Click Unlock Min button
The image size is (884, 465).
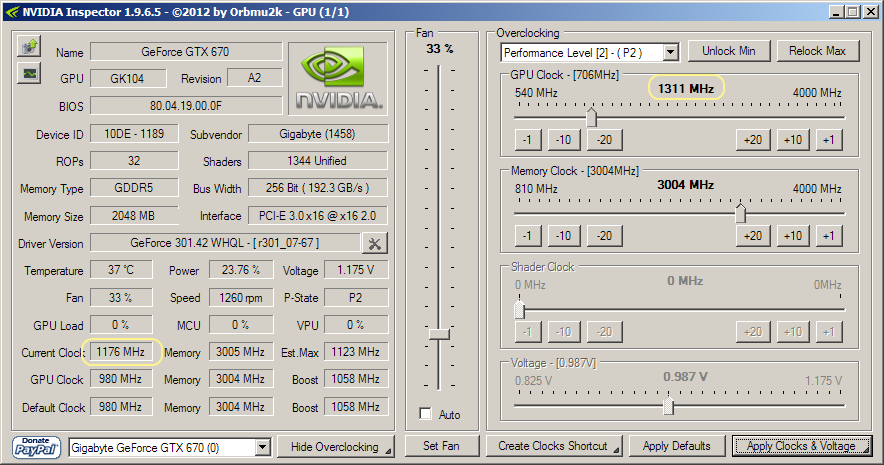728,51
